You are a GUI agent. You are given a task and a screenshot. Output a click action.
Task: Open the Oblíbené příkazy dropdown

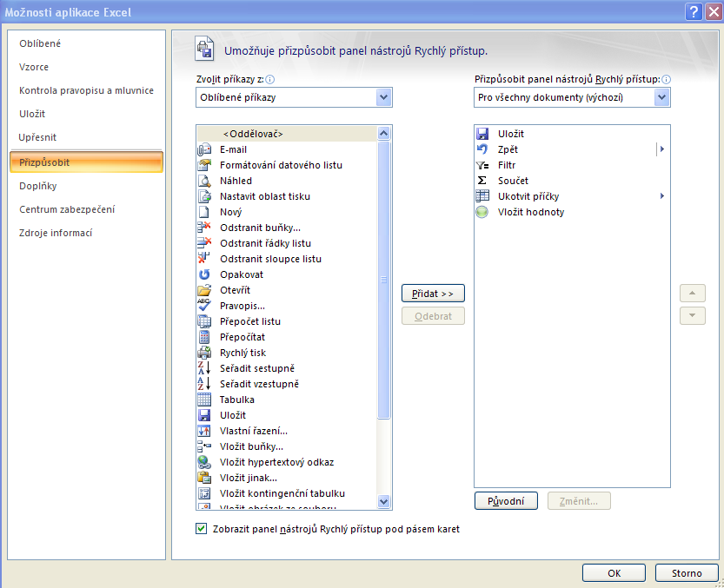tap(383, 97)
